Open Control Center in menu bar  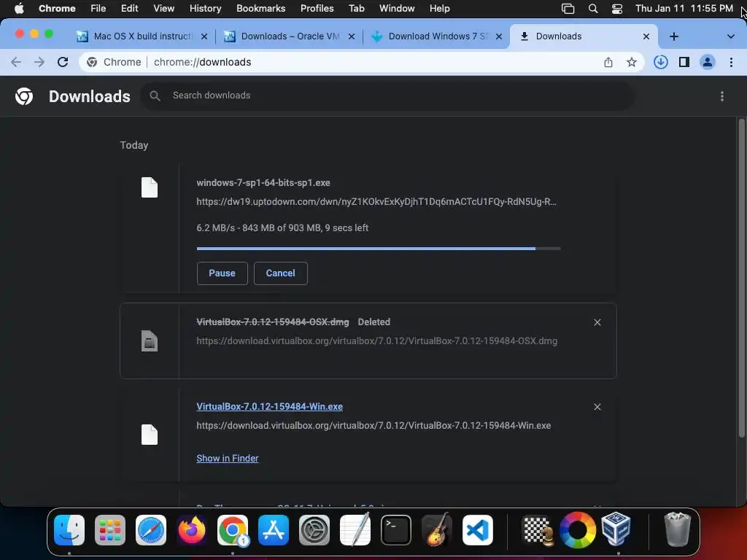pyautogui.click(x=617, y=9)
